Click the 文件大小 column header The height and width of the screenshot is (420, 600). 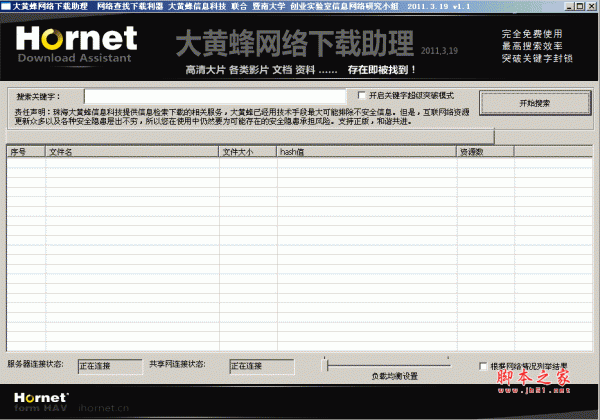248,152
